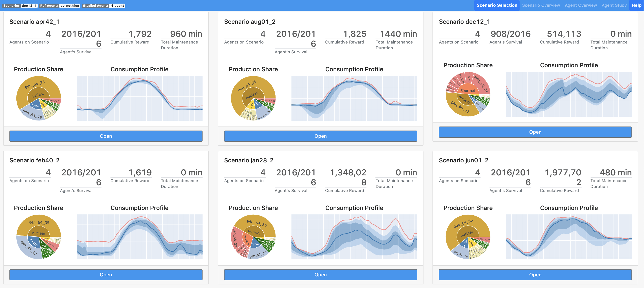Open scenario aug01_2
644x288 pixels.
click(x=320, y=136)
